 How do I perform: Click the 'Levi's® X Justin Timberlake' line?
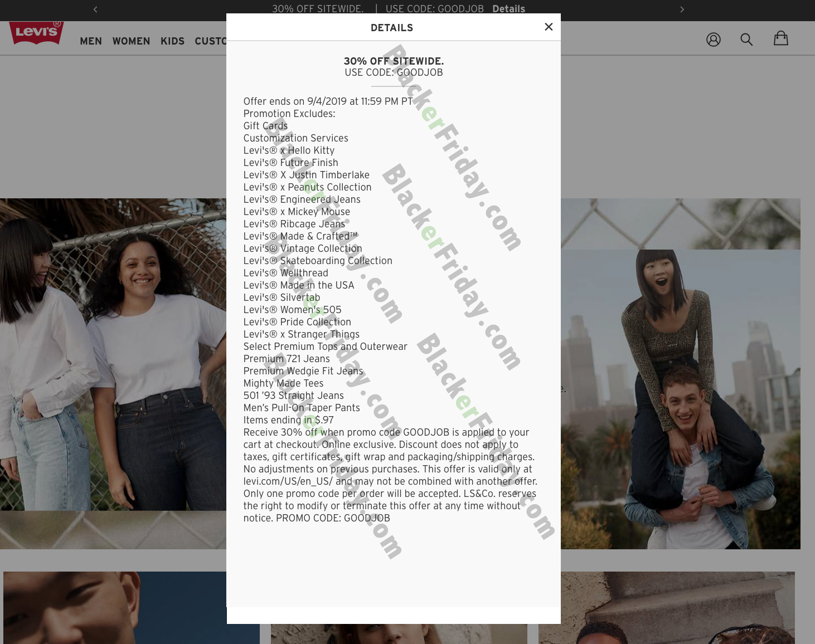point(306,175)
